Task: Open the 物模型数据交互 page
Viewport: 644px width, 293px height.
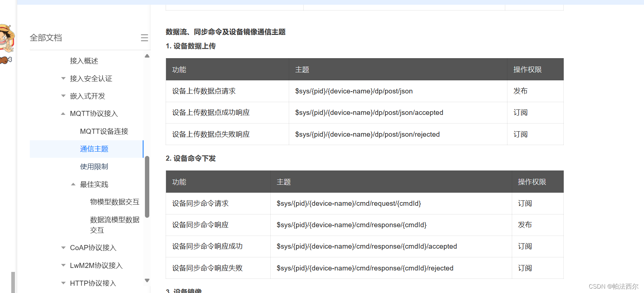Action: coord(115,202)
